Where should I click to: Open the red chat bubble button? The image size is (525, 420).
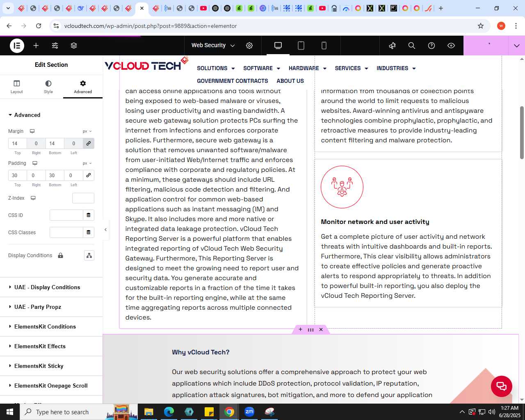[502, 386]
